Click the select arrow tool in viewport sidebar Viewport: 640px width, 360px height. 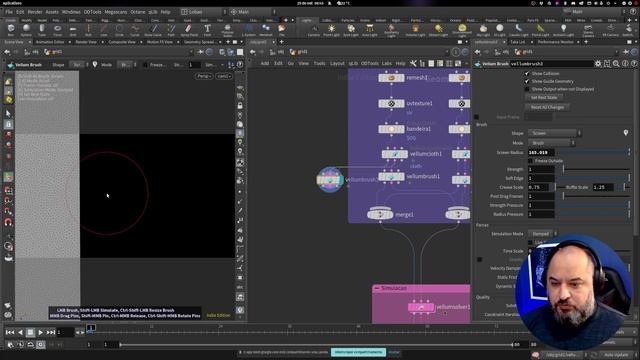[8, 113]
